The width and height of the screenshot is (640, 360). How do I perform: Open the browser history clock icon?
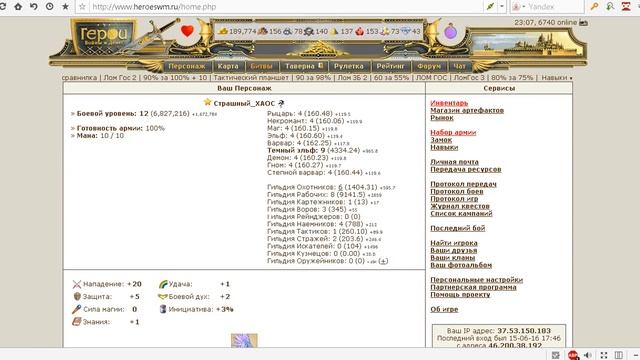click(49, 7)
